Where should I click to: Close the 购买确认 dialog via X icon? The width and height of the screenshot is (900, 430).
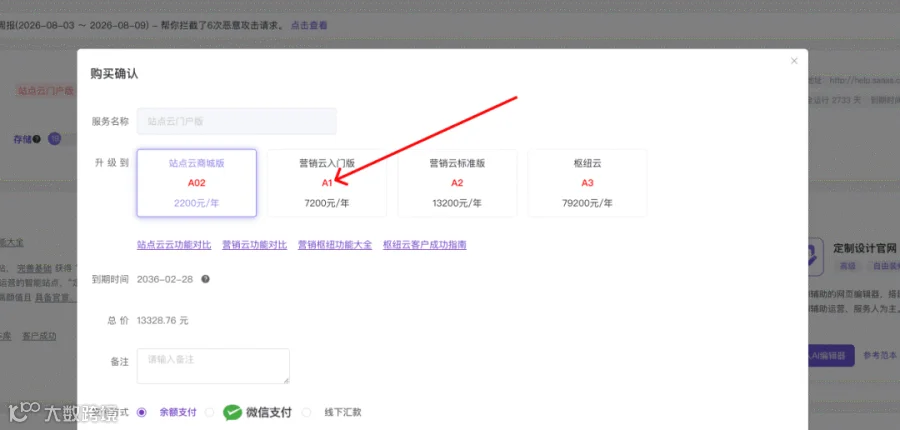(794, 61)
